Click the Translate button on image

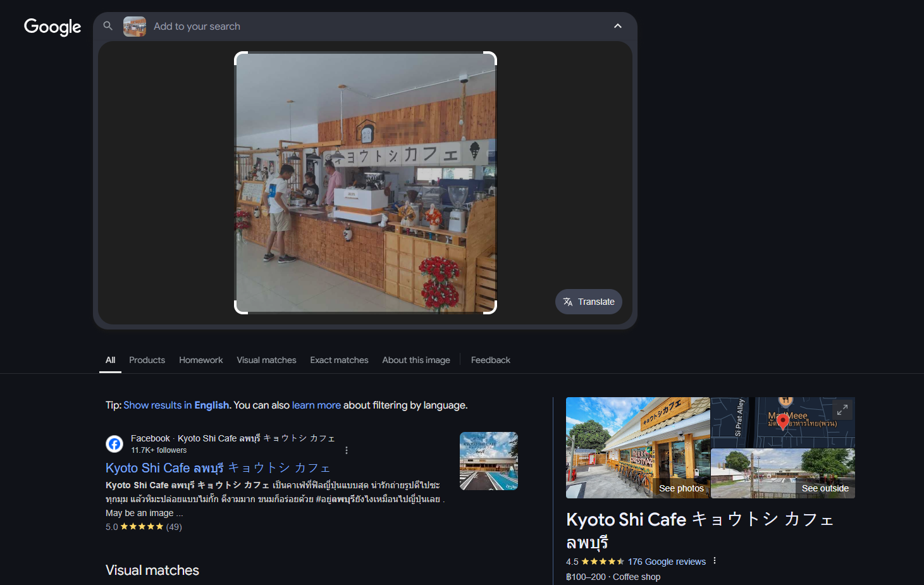pos(589,302)
